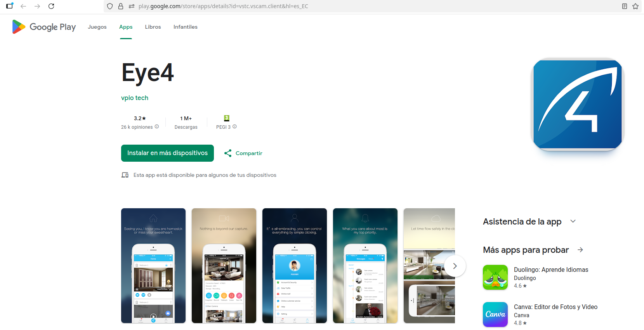The height and width of the screenshot is (330, 644).
Task: Open the first app screenshot thumbnail
Action: pyautogui.click(x=153, y=266)
